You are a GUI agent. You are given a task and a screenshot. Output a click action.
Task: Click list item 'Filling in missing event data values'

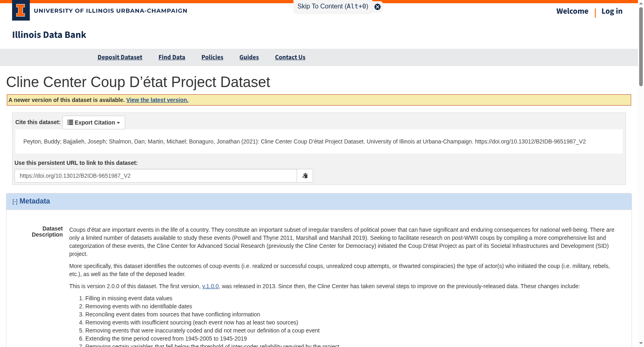(129, 298)
